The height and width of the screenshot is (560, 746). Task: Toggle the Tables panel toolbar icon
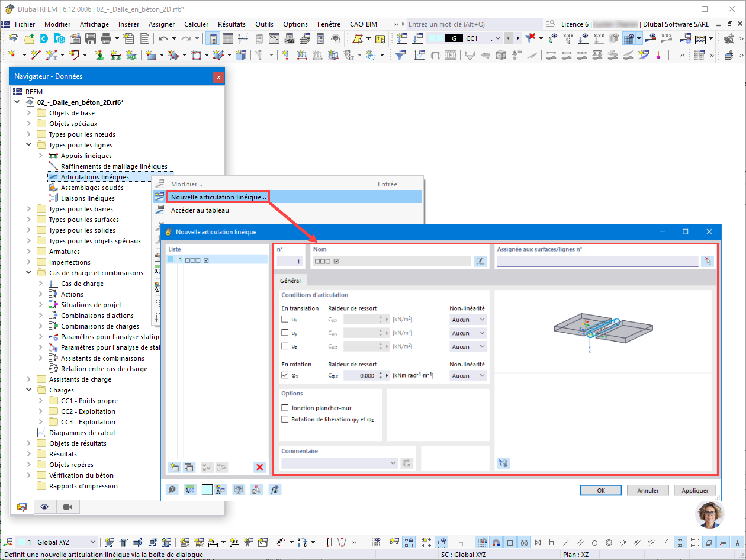click(228, 38)
